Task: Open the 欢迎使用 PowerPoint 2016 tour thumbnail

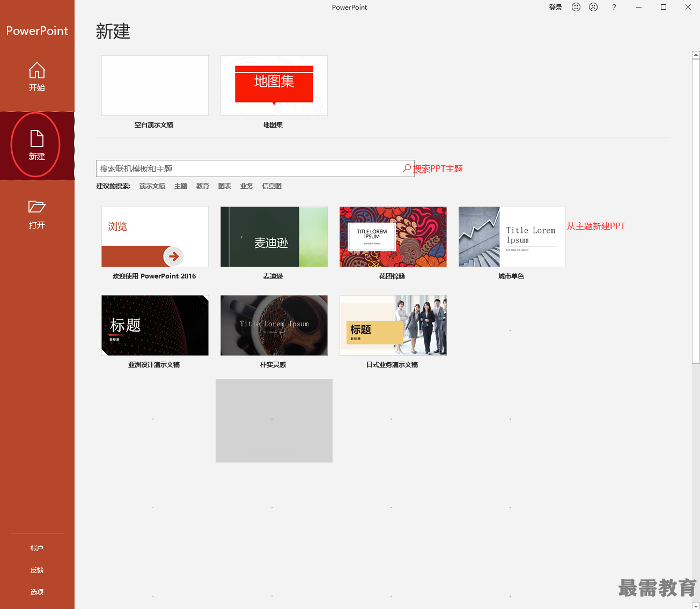Action: (155, 237)
